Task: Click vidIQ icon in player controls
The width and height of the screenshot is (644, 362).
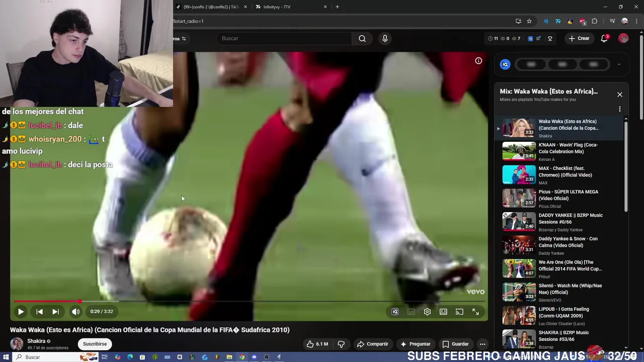Action: [395, 312]
